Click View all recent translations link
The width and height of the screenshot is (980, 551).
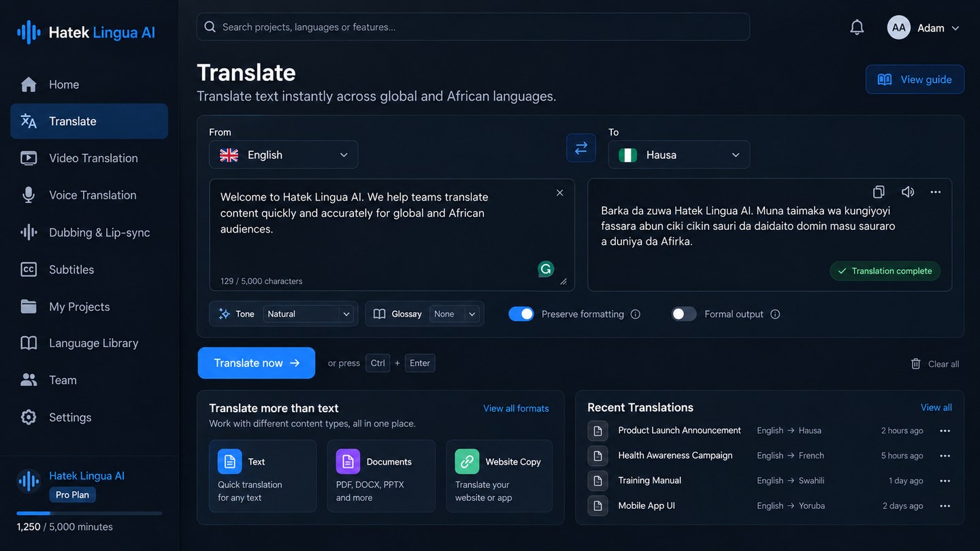pyautogui.click(x=936, y=407)
